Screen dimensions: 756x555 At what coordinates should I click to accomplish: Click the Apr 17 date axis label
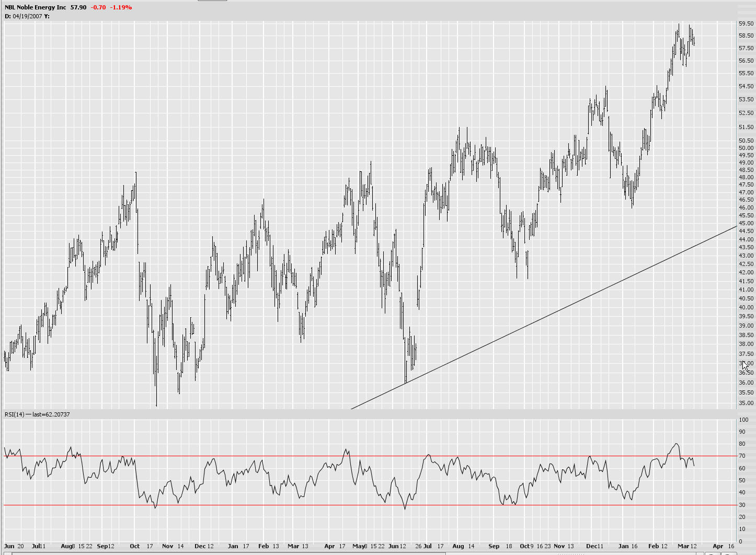point(335,546)
